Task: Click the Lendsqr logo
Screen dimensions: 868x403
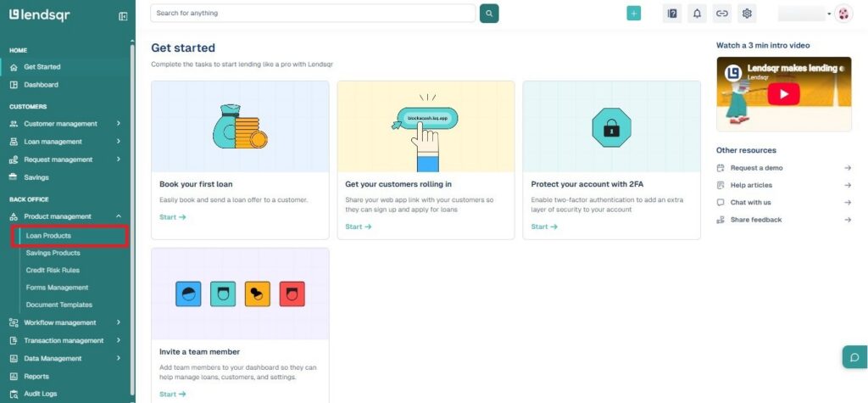Action: (39, 15)
